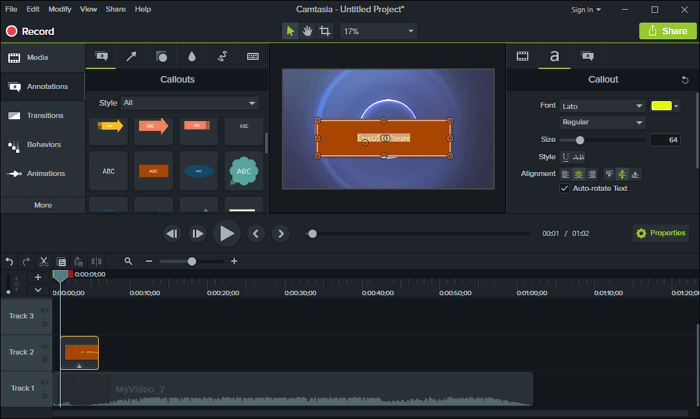Screen dimensions: 700x419
Task: Uncheck the Auto-rotate Text checkbox
Action: [x=564, y=188]
